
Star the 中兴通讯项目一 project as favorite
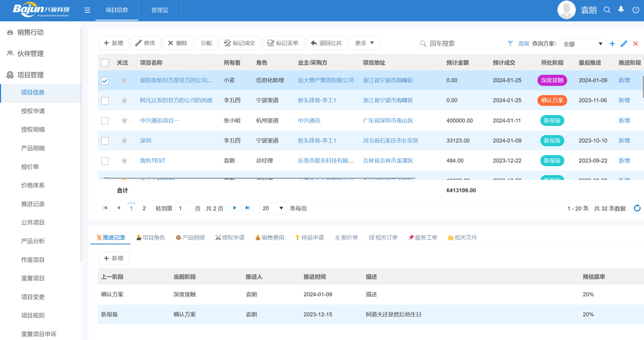[124, 120]
